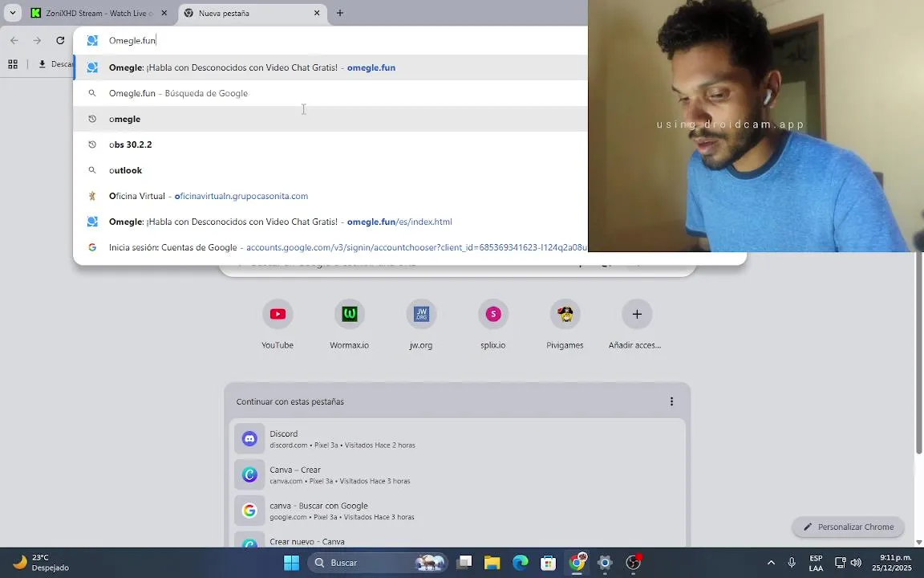Screen dimensions: 924x578
Task: Resume the Canva – Crear tab
Action: (x=457, y=474)
